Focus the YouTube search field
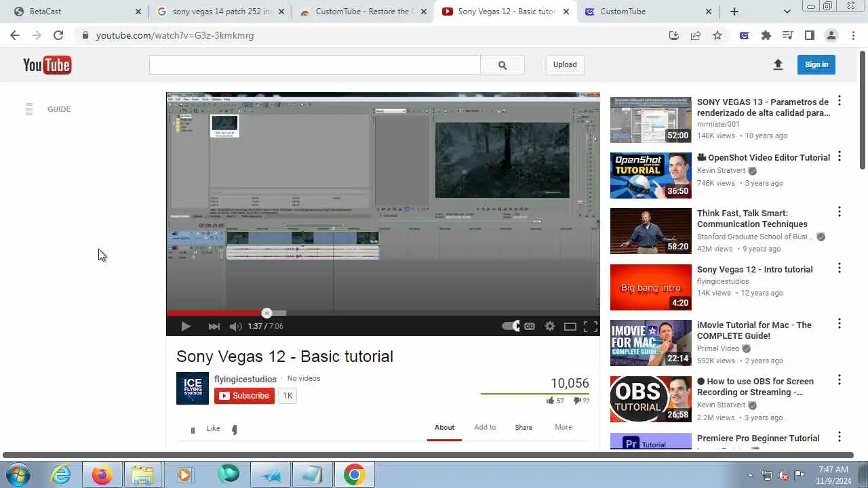The width and height of the screenshot is (868, 488). (315, 65)
